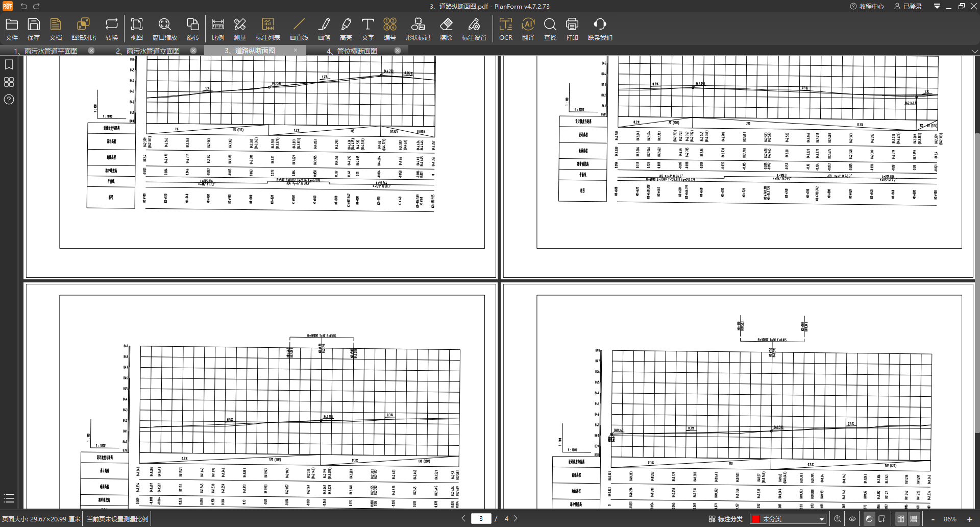Open the 形状标记 shape marker tool
Screen dimensions: 980x527
418,29
